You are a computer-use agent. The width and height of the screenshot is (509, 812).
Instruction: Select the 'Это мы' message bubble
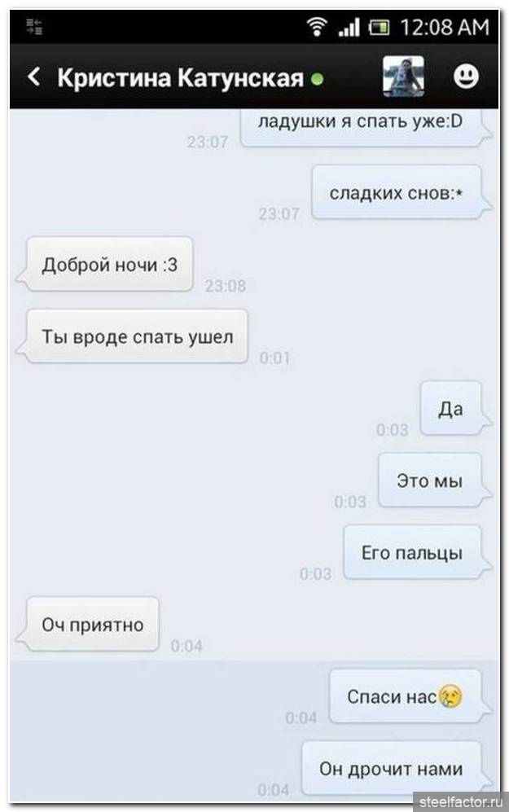[429, 481]
